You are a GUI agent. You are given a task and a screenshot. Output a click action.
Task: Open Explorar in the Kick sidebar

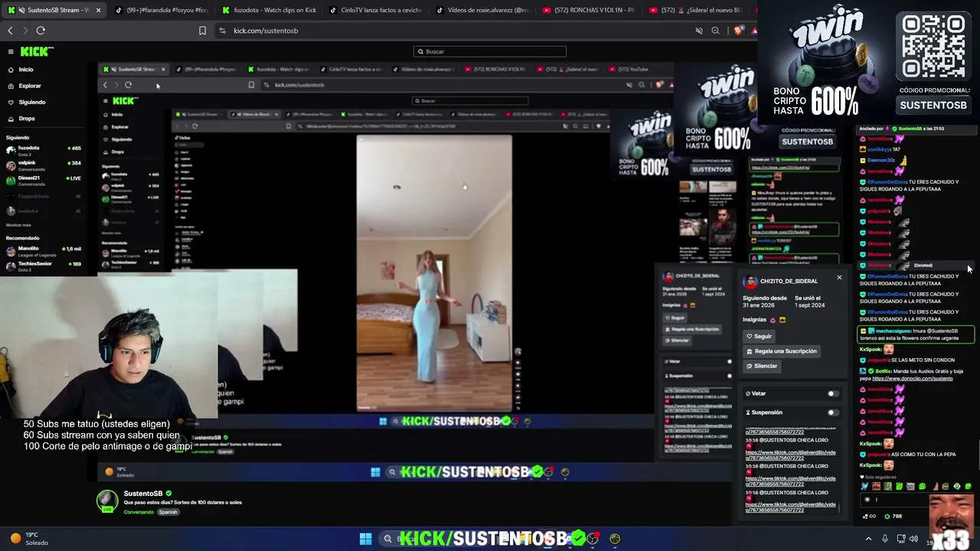(x=30, y=86)
